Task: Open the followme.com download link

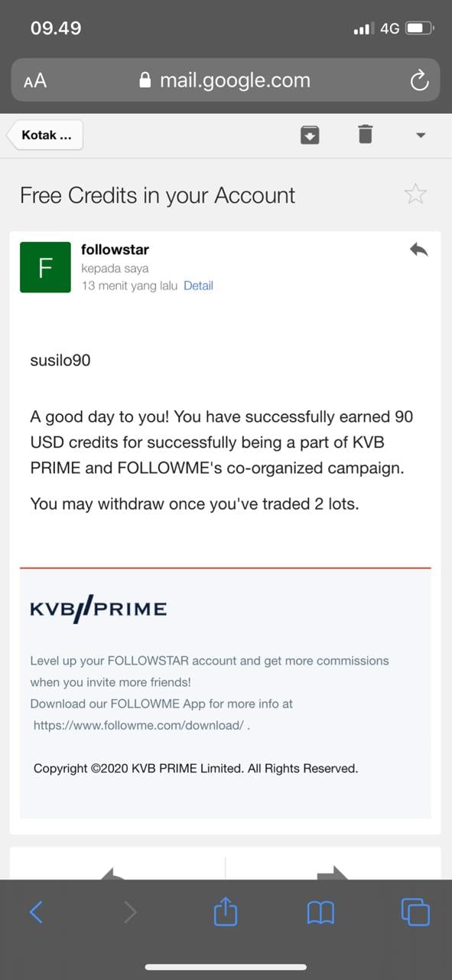Action: click(138, 725)
